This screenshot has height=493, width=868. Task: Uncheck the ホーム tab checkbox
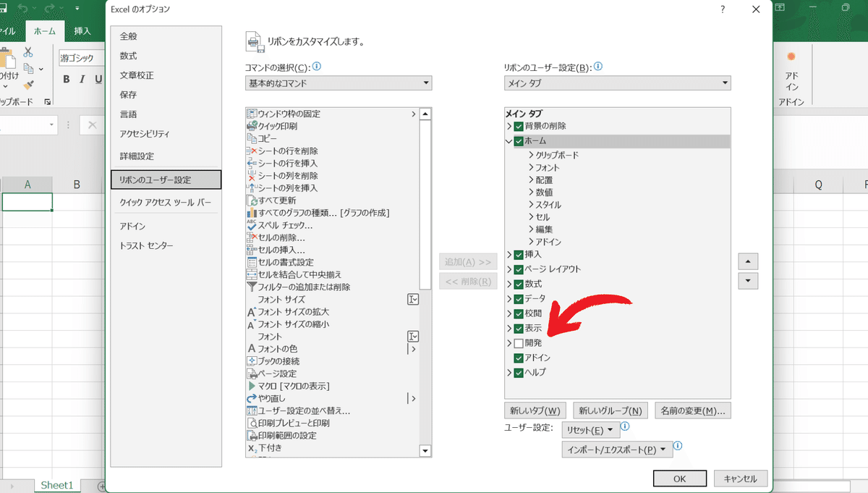[x=519, y=141]
